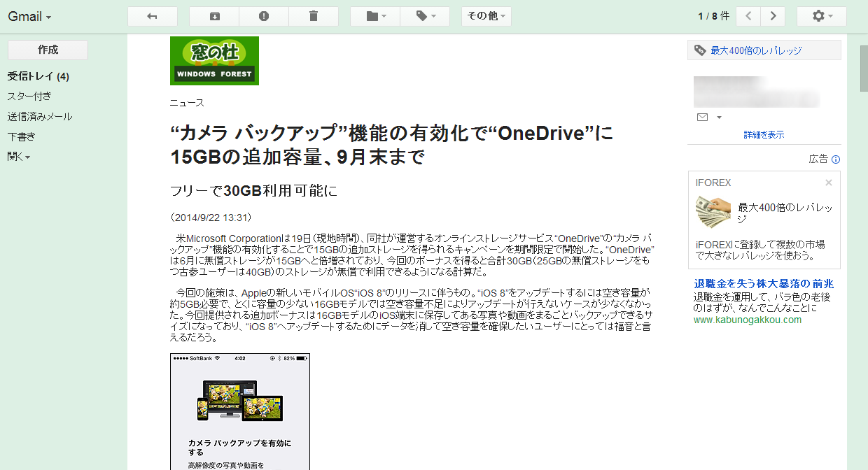Click the tag icon beside 最大400倍のレバレッジ
Viewport: 868px width, 470px height.
[700, 50]
